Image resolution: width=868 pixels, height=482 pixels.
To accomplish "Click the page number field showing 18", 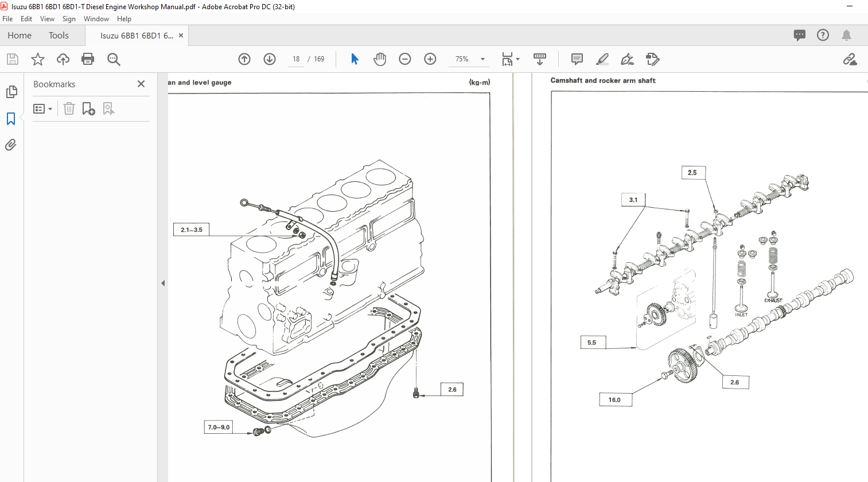I will 296,59.
